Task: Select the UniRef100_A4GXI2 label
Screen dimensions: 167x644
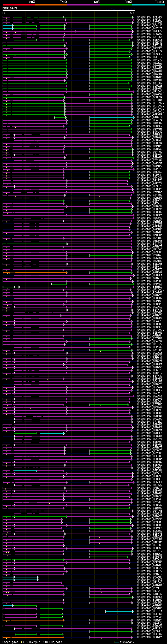Action: (150, 117)
